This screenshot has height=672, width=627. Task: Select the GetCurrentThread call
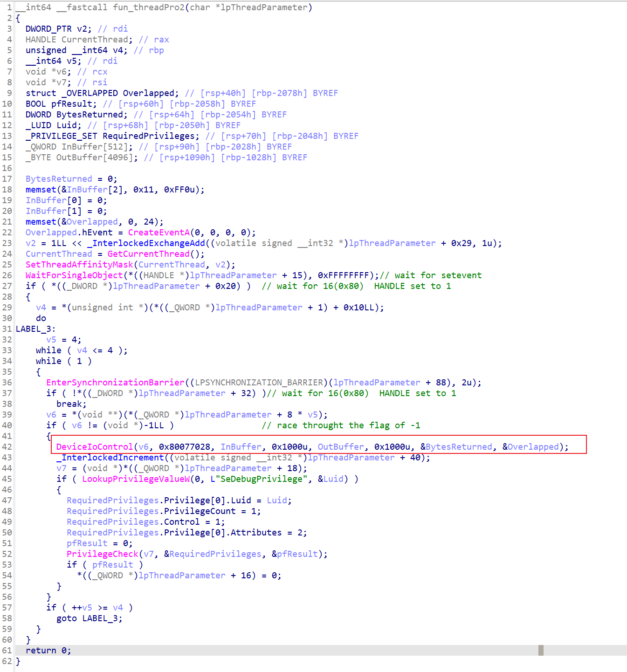pos(148,254)
